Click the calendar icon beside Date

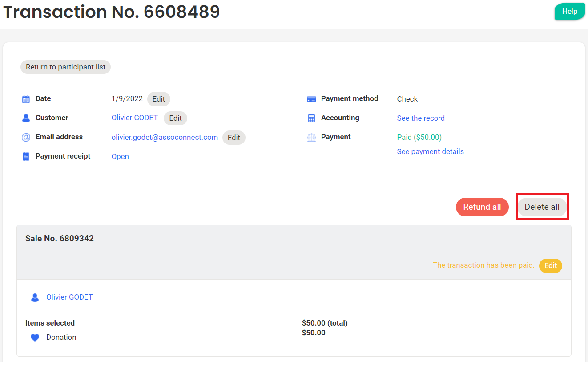click(26, 99)
